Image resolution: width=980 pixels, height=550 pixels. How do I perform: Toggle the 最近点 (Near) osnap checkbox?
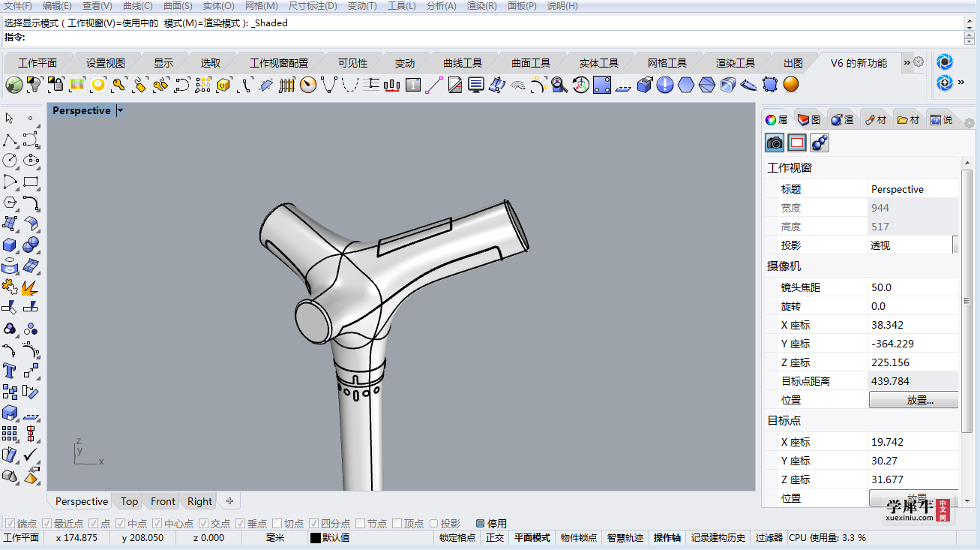(x=47, y=523)
